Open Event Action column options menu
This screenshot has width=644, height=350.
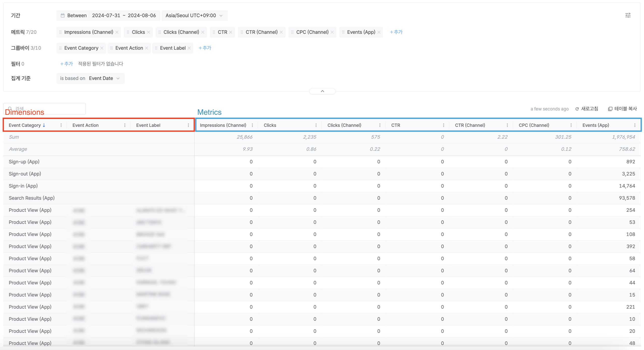pyautogui.click(x=125, y=125)
